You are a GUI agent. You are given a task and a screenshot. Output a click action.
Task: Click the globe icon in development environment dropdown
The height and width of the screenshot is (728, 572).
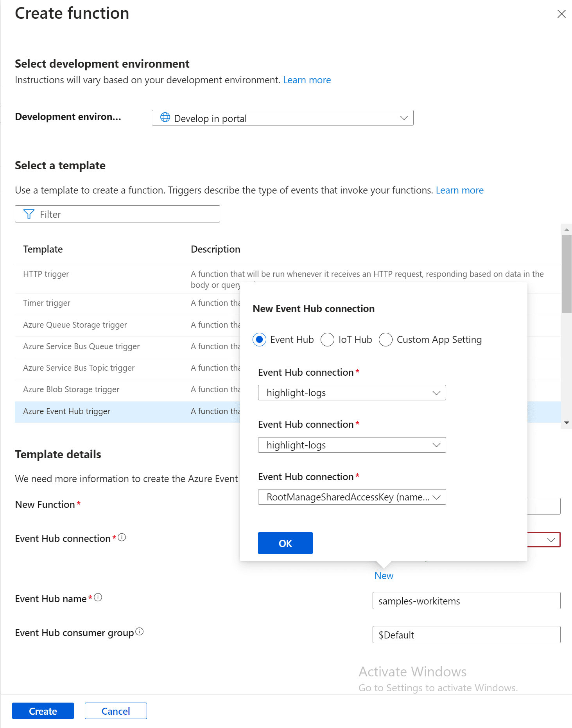pyautogui.click(x=165, y=117)
